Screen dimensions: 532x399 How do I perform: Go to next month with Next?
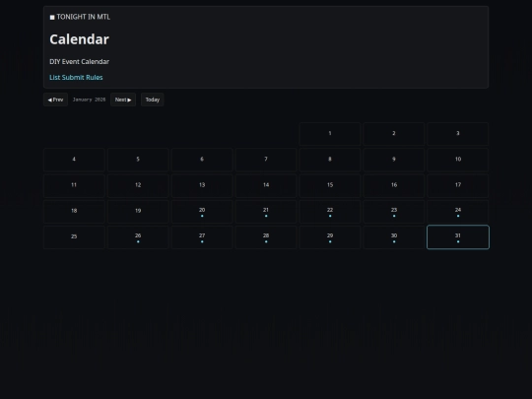pyautogui.click(x=123, y=100)
